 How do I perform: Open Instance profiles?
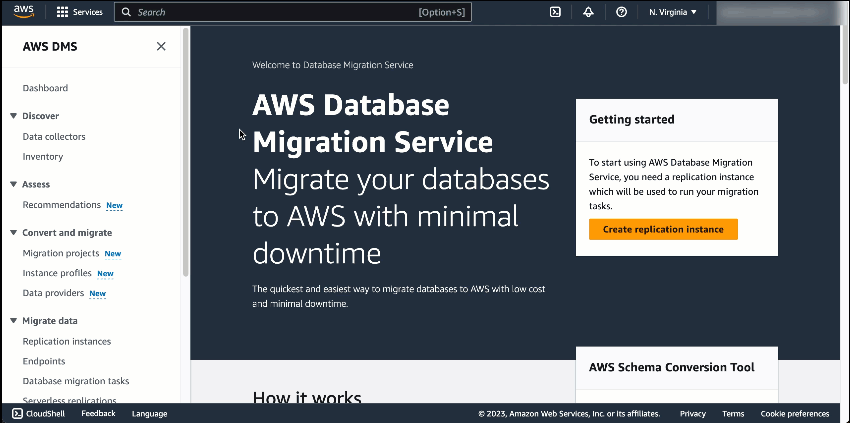click(x=57, y=273)
